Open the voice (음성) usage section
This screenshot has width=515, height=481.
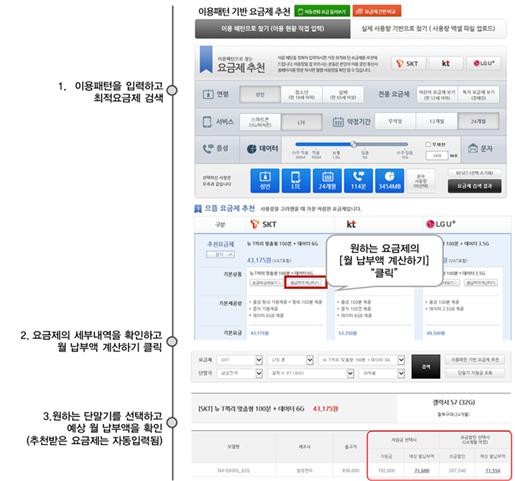click(216, 148)
